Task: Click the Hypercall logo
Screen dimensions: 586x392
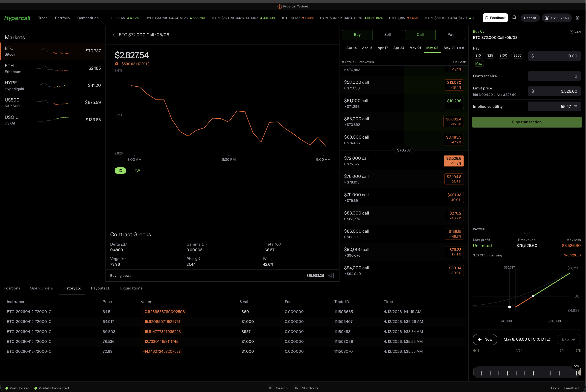Action: pos(17,18)
